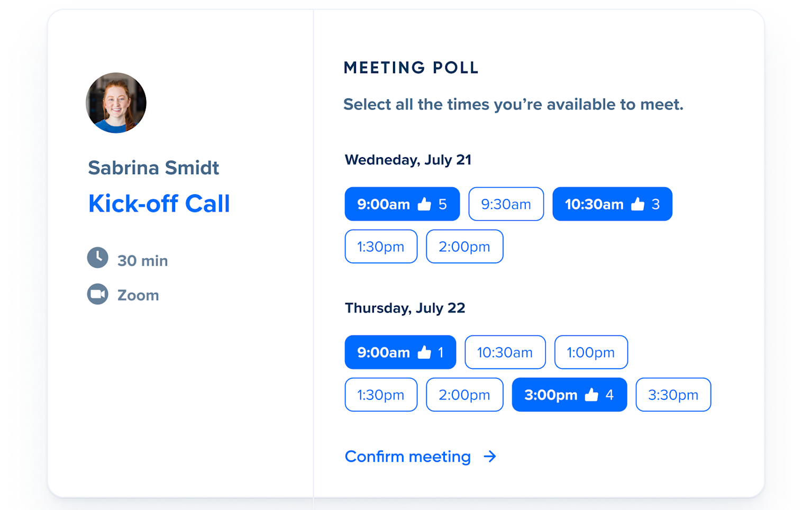The width and height of the screenshot is (812, 510).
Task: Select the 3:30pm Thursday slot
Action: [x=673, y=394]
